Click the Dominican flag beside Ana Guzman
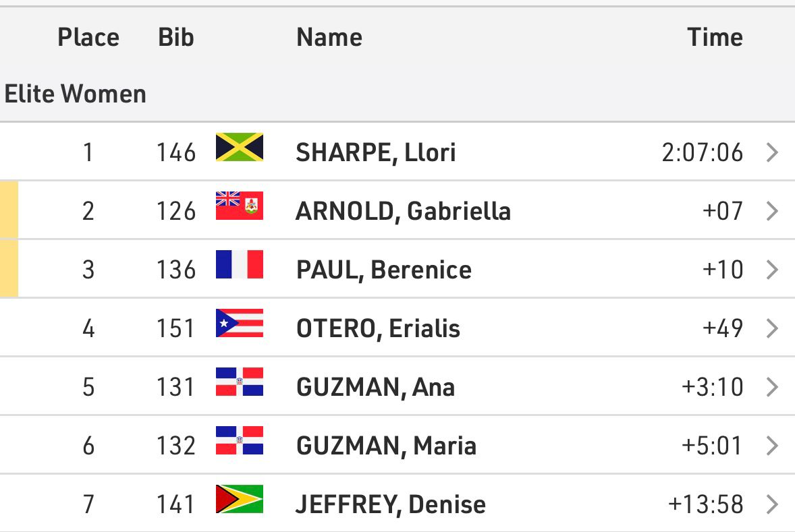This screenshot has height=532, width=795. (x=240, y=382)
